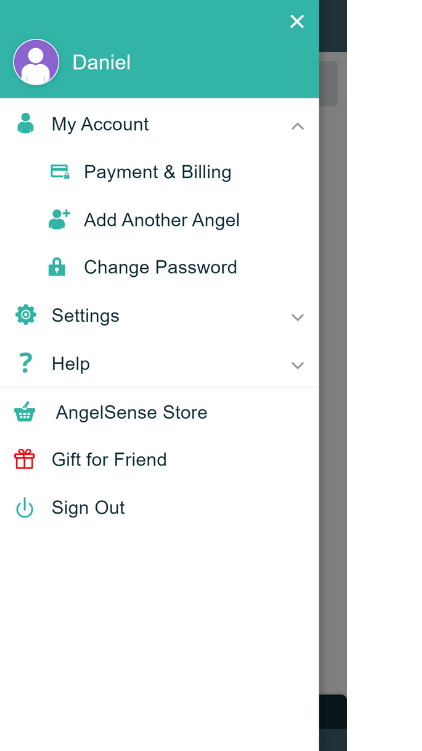This screenshot has width=422, height=751.
Task: Open Change Password option
Action: (160, 267)
